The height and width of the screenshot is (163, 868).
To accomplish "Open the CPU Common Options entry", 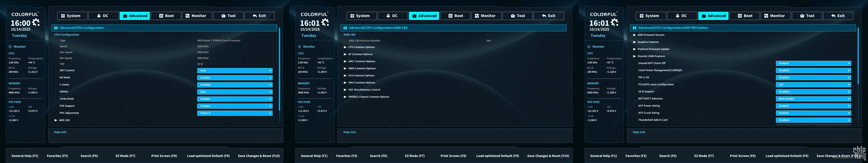I will (x=361, y=47).
